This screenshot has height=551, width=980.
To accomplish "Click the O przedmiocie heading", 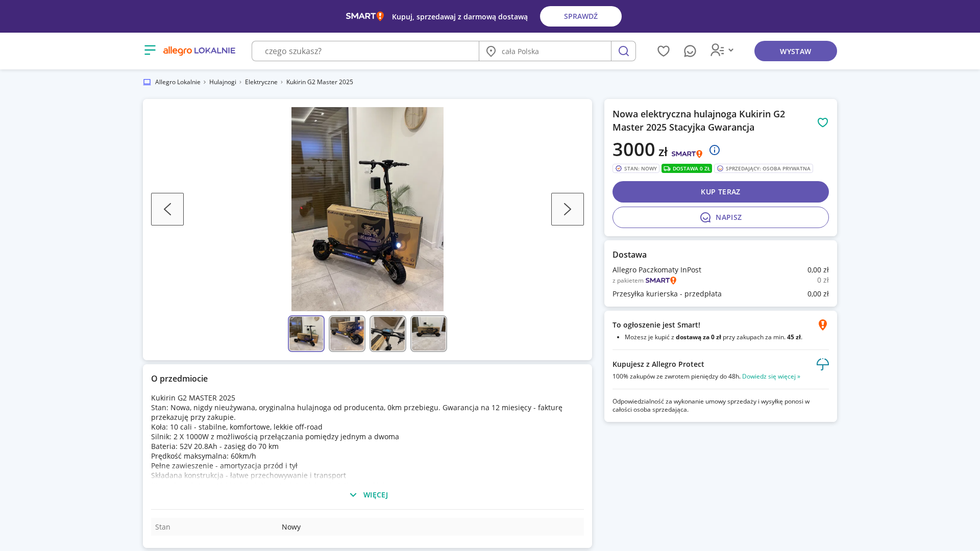I will pyautogui.click(x=179, y=379).
